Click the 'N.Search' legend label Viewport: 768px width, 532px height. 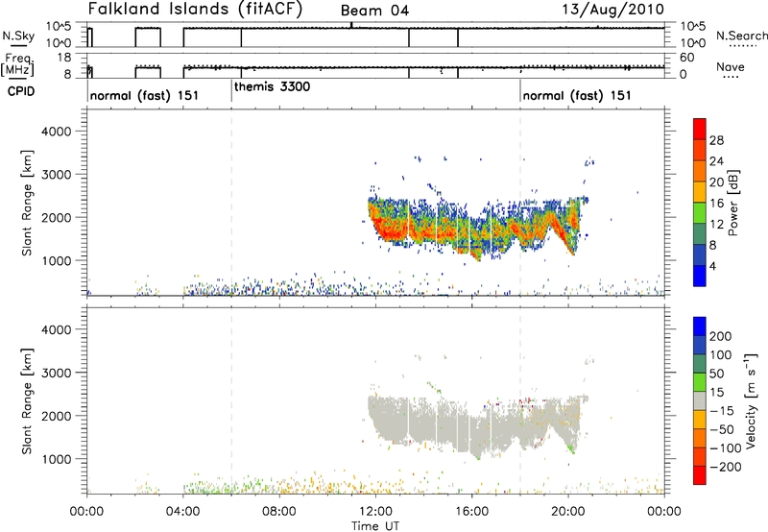coord(741,36)
